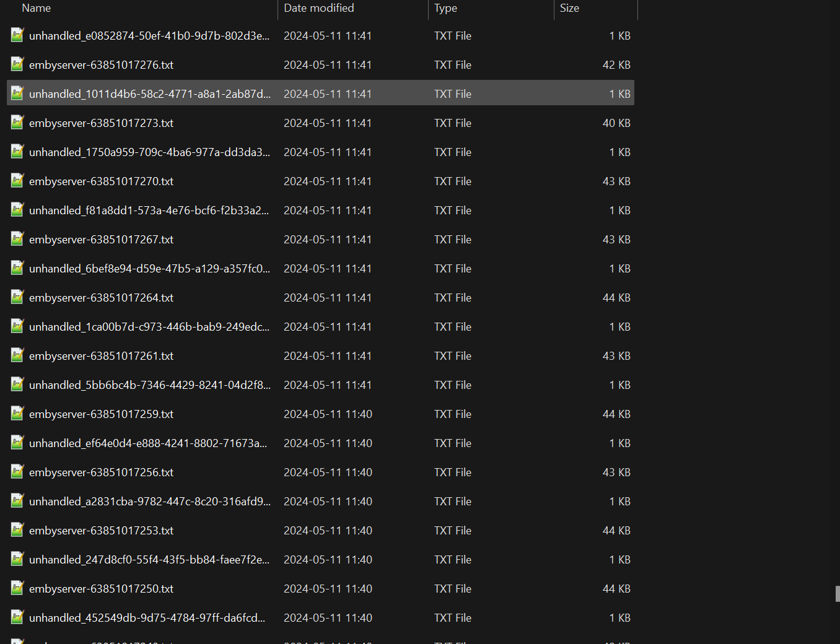Screen dimensions: 840x644
Task: Select file name unhandled_a2831cba-9782-447c-8c20-316afd9...
Action: click(150, 502)
